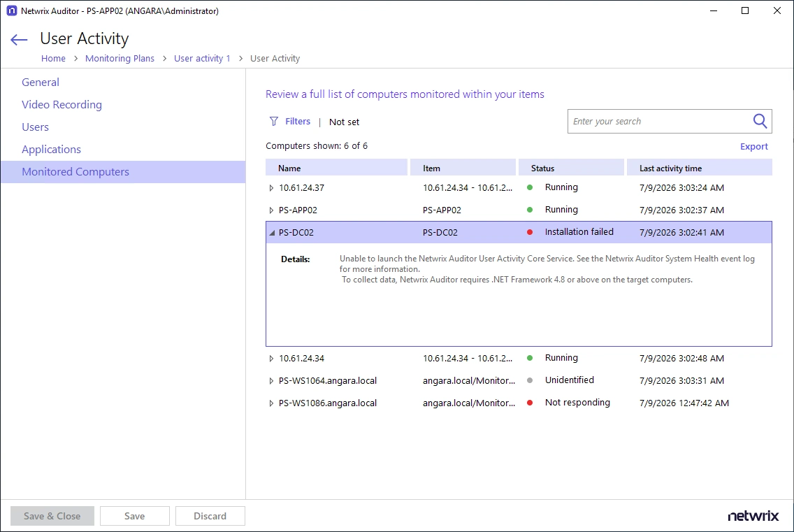
Task: Click gray status dot for PS-WS1064.angara.local
Action: tap(530, 380)
